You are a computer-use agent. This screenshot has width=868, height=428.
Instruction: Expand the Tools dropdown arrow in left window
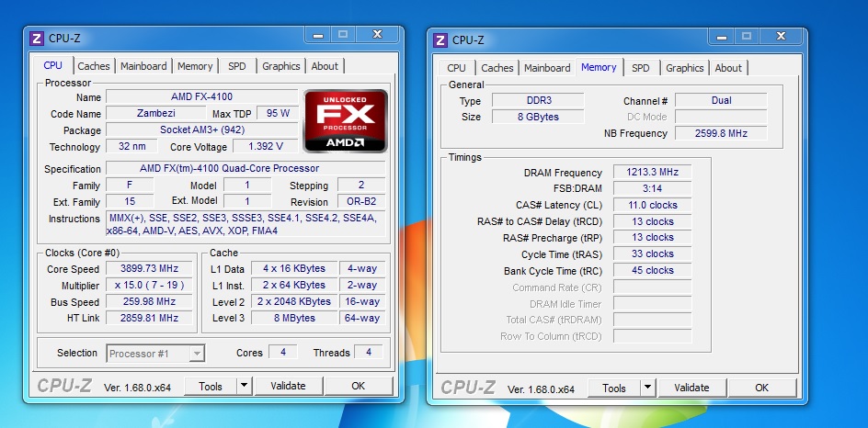pos(245,386)
